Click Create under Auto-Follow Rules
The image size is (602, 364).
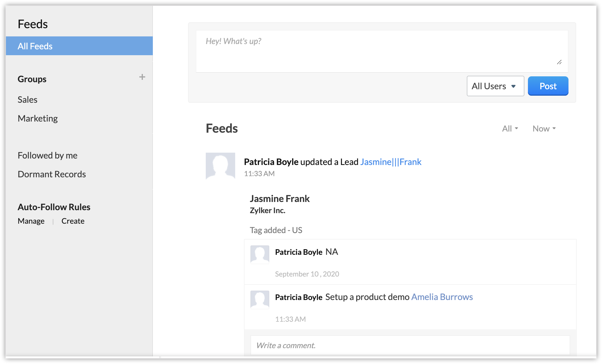tap(73, 221)
